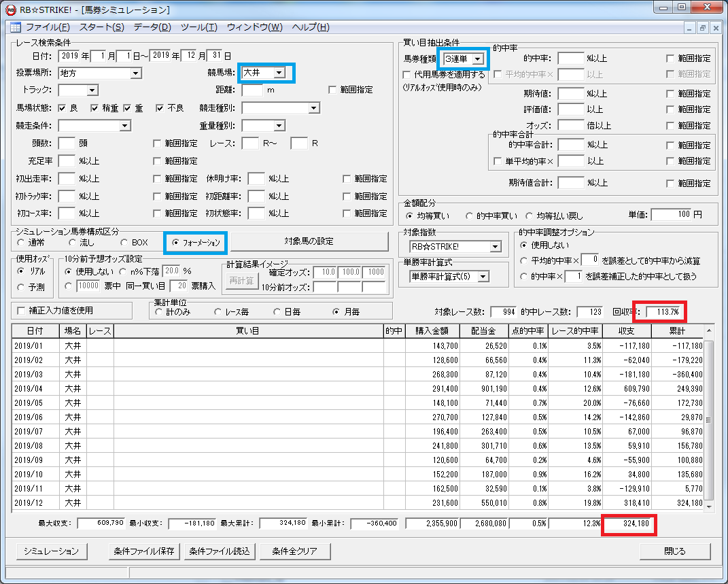Click the 対象馬の設定 button
This screenshot has height=584, width=728.
click(309, 241)
